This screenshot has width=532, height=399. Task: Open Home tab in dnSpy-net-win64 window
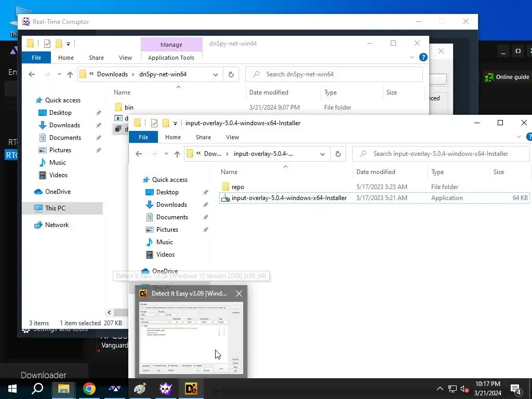tap(66, 58)
